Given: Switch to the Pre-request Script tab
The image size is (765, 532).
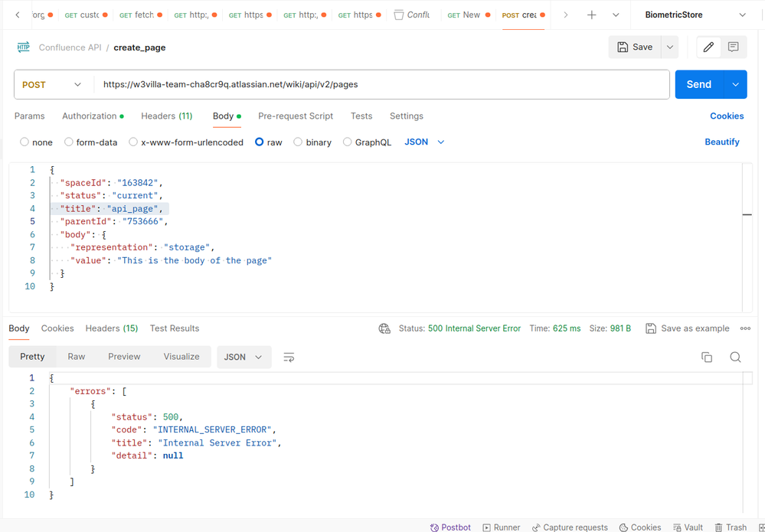Looking at the screenshot, I should [x=296, y=116].
